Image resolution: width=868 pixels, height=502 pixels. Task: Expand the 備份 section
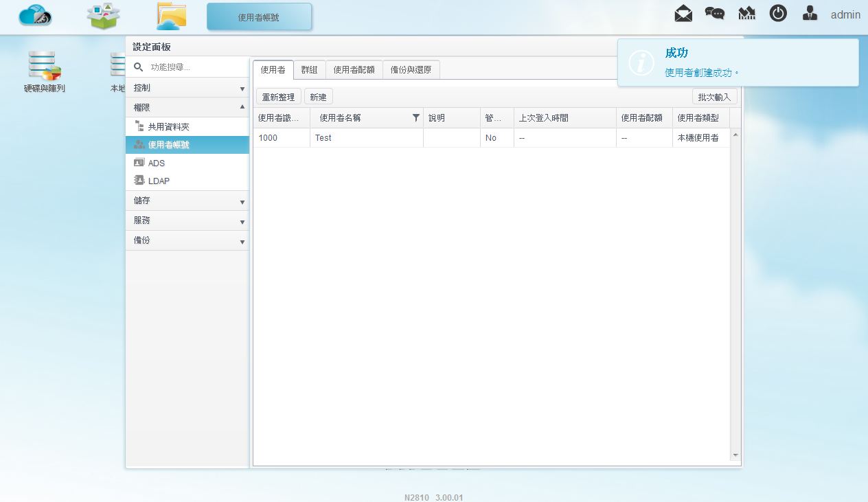[x=187, y=240]
